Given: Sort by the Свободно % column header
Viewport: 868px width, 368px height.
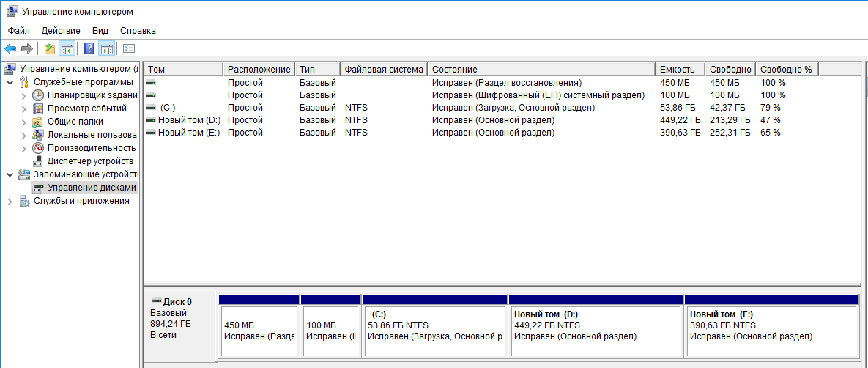Looking at the screenshot, I should (787, 70).
